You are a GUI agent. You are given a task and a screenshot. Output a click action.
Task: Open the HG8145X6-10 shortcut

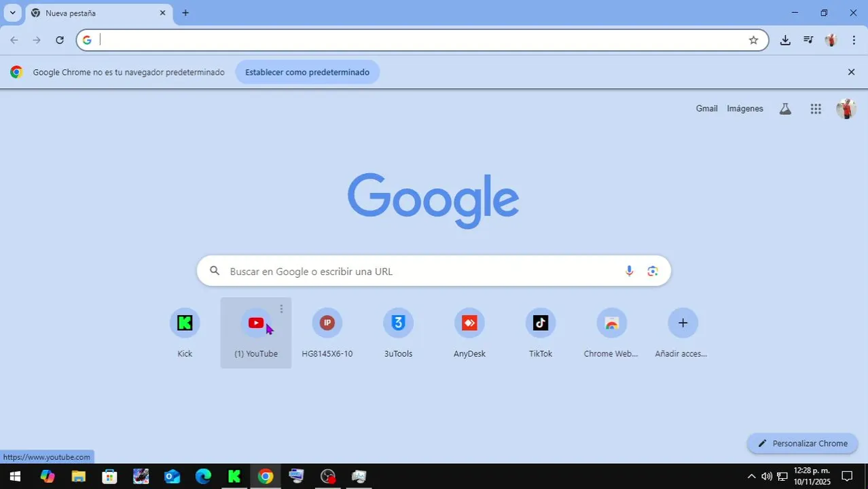pyautogui.click(x=327, y=333)
